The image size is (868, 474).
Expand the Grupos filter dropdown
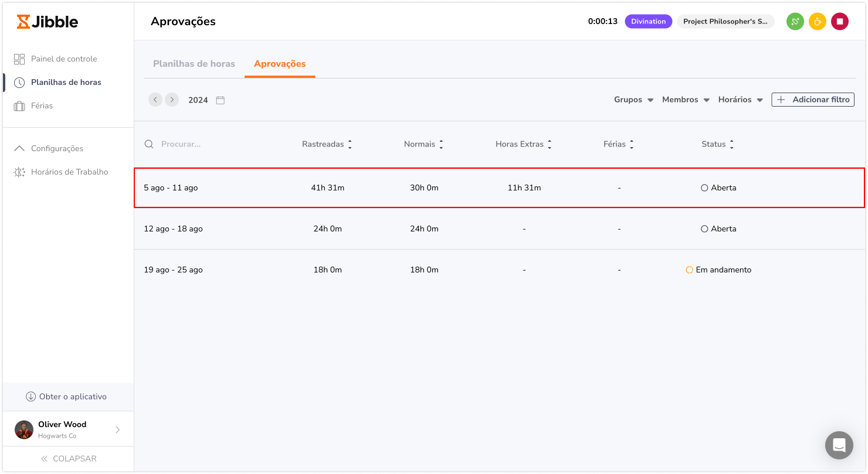[633, 100]
